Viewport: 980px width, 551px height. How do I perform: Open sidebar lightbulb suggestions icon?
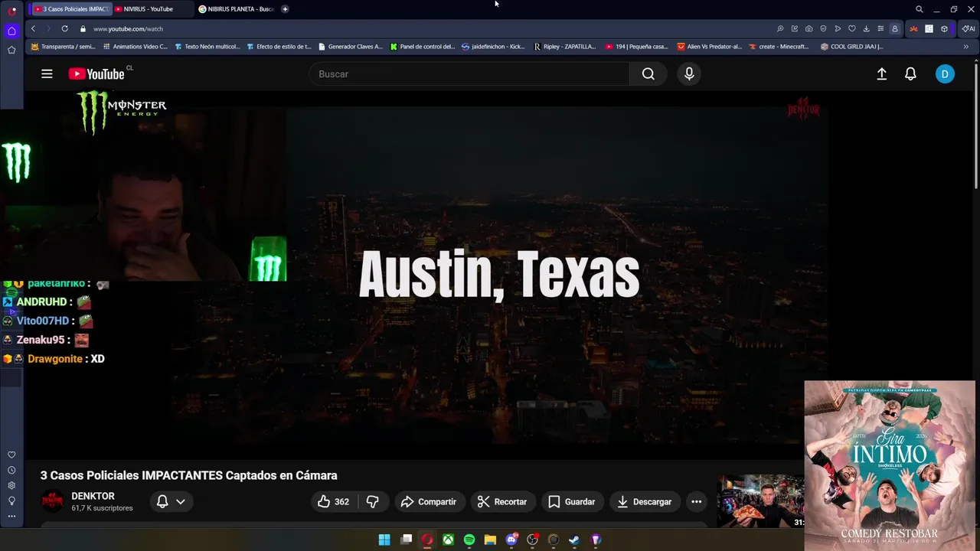tap(11, 501)
